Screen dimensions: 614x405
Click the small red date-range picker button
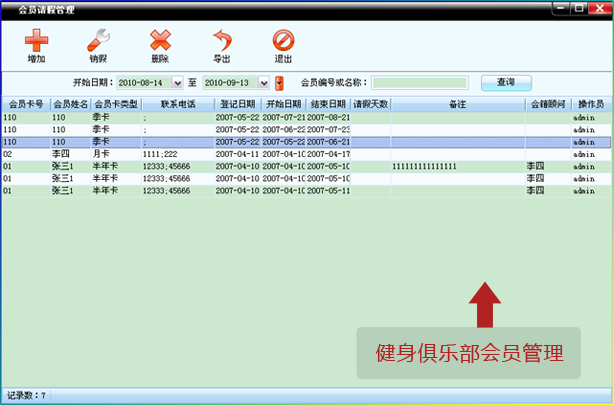(x=279, y=83)
